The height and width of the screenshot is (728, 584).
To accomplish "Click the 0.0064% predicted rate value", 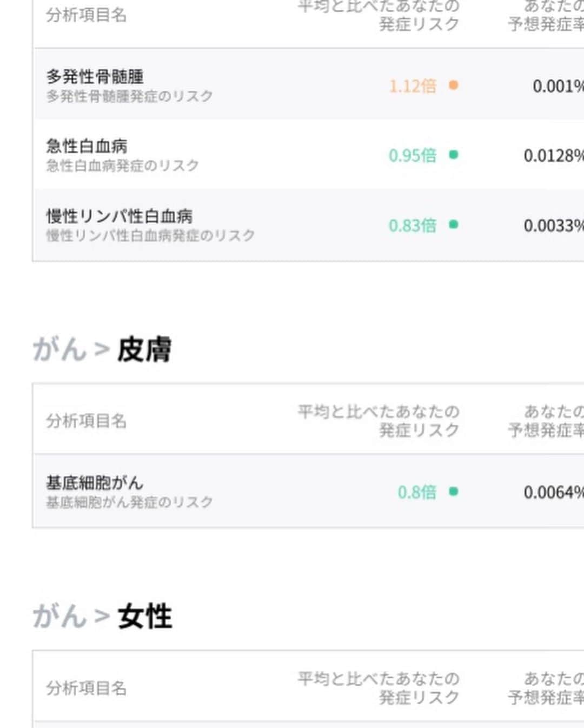I will click(554, 492).
